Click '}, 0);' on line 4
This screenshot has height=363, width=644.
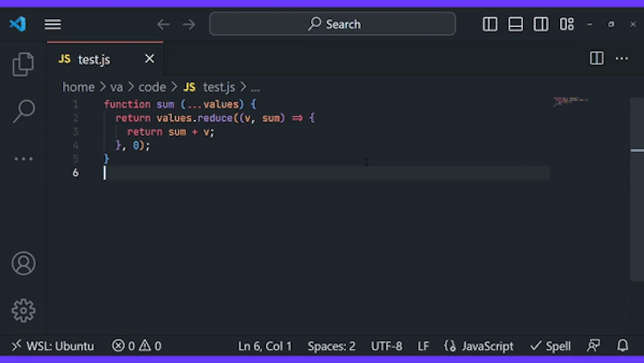133,146
